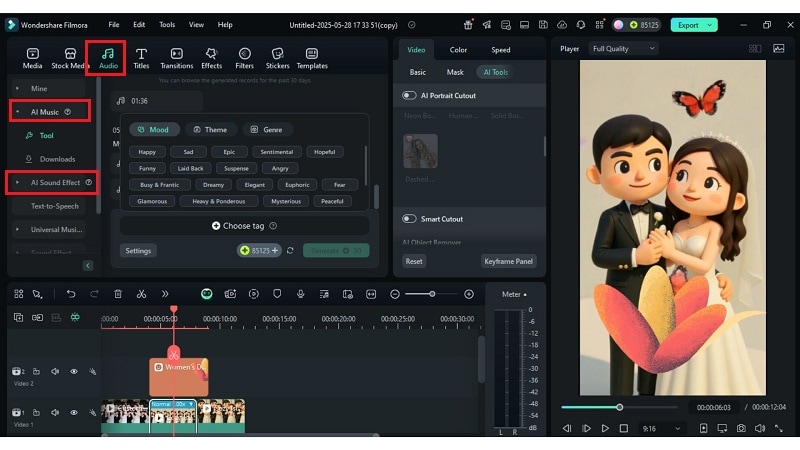Screen dimensions: 800x450
Task: Click the image view icon in player header
Action: [x=779, y=48]
